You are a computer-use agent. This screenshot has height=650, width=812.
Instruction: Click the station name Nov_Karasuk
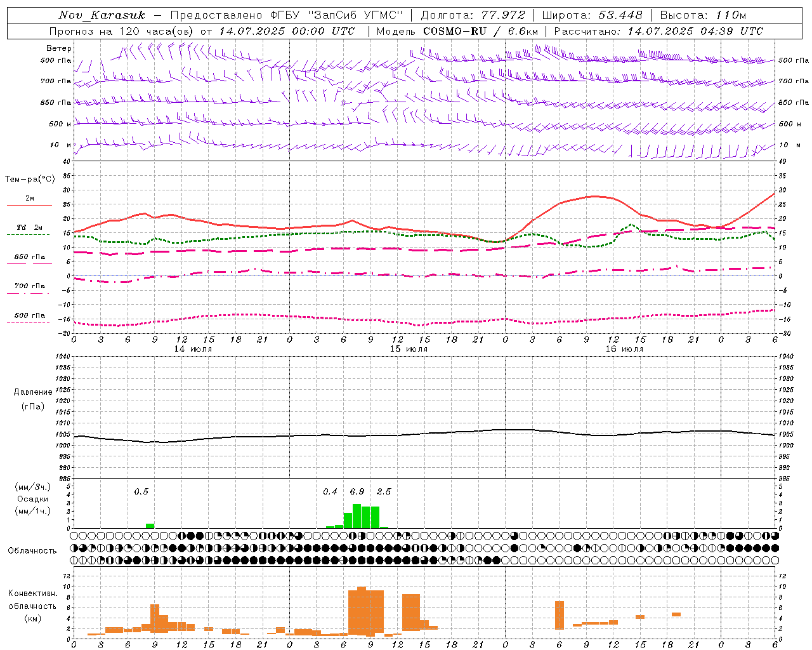point(102,15)
